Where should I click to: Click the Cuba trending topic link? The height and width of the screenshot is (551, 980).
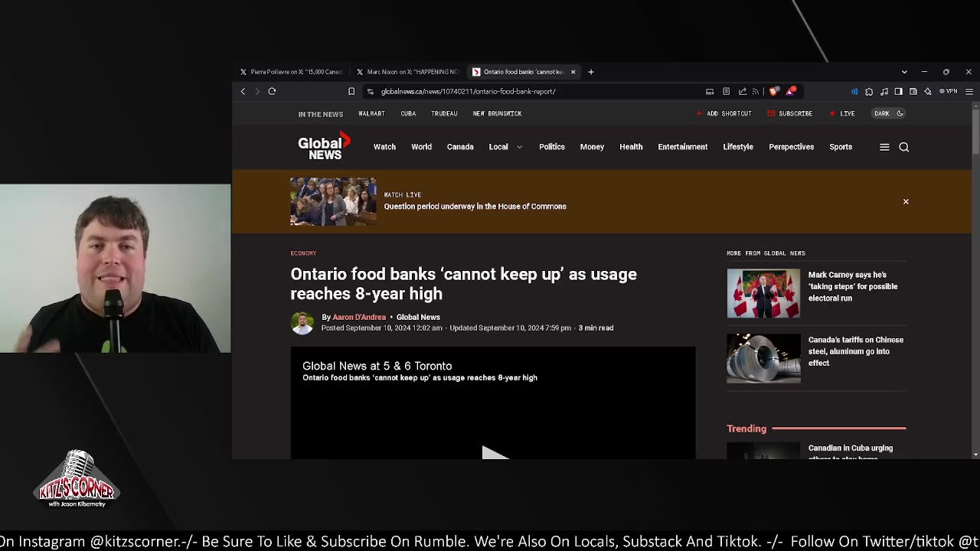point(408,113)
